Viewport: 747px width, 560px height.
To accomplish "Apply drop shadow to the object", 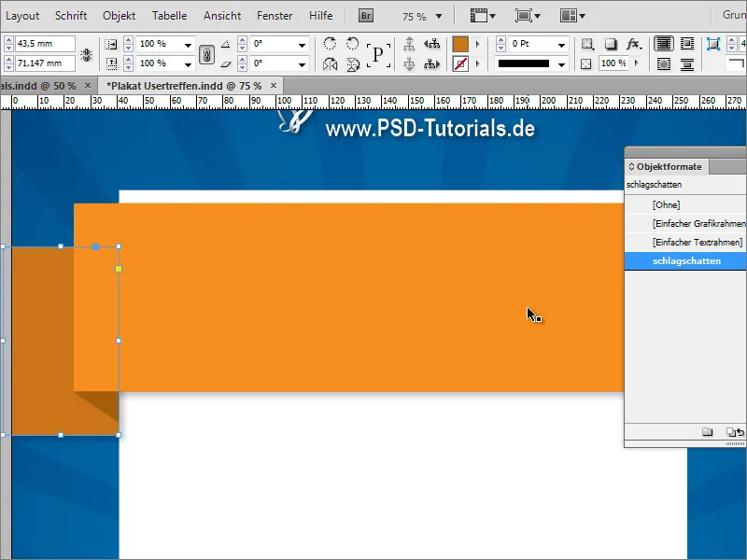I will click(611, 44).
